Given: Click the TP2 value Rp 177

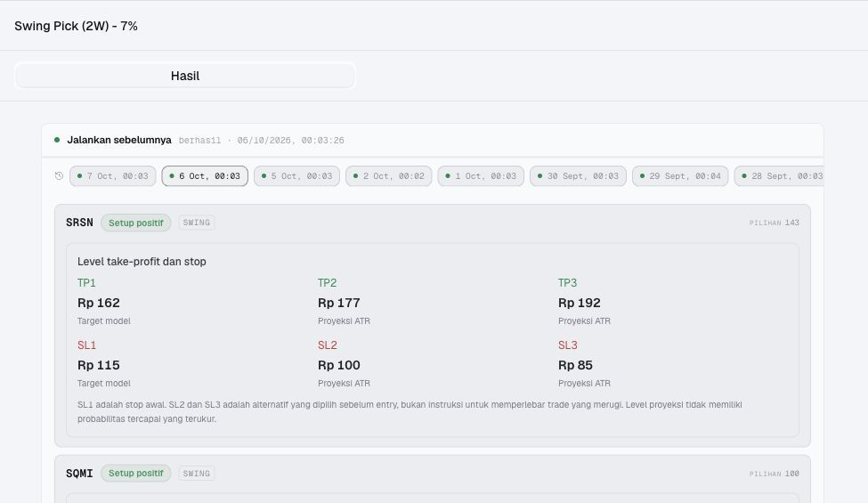Looking at the screenshot, I should pos(339,303).
